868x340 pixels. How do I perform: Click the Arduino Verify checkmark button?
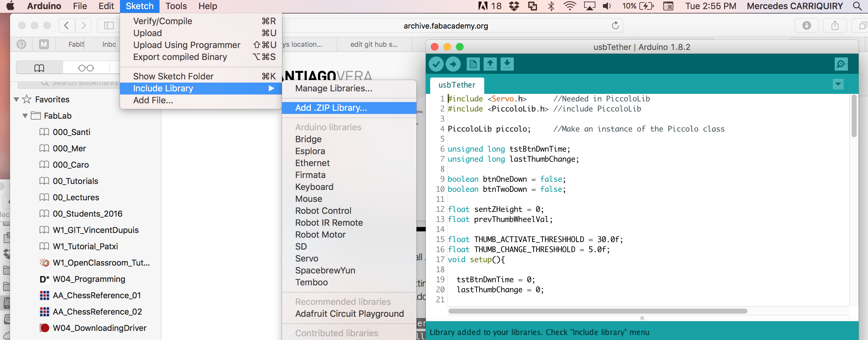click(x=436, y=64)
